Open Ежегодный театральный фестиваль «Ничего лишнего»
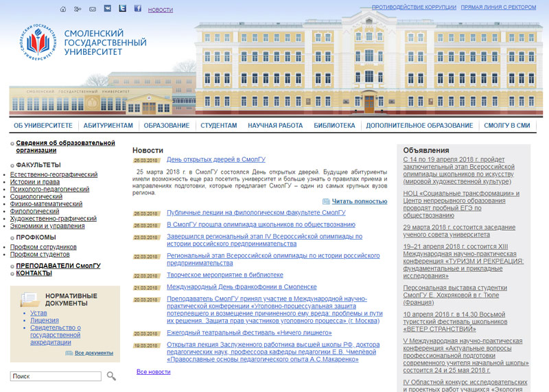The width and height of the screenshot is (549, 392). 249,333
